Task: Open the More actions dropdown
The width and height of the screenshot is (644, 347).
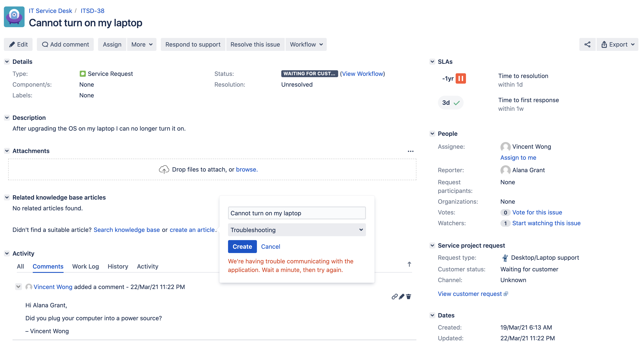Action: (142, 44)
